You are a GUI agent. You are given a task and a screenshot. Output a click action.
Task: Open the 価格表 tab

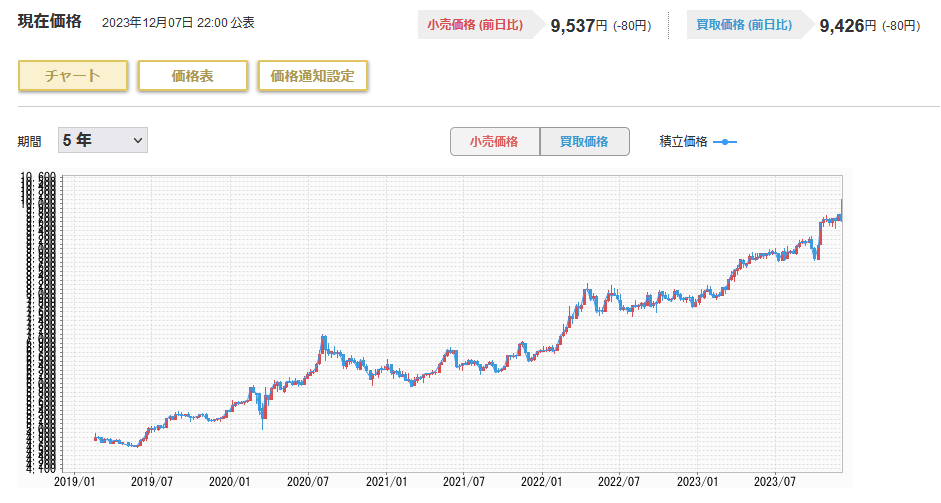click(192, 76)
